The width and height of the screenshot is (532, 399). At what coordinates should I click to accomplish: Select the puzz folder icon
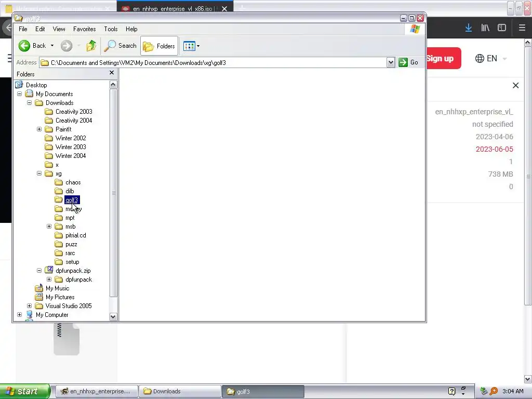(x=59, y=244)
